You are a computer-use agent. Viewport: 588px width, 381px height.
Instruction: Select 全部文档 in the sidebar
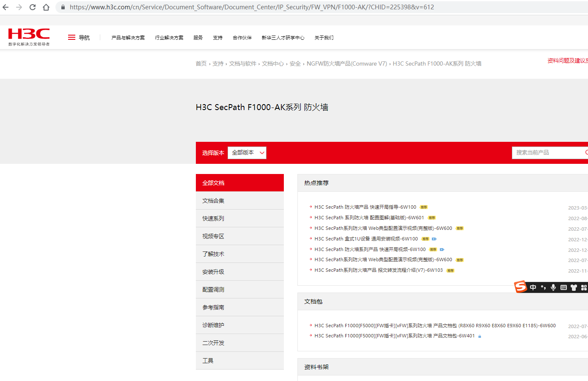(240, 183)
